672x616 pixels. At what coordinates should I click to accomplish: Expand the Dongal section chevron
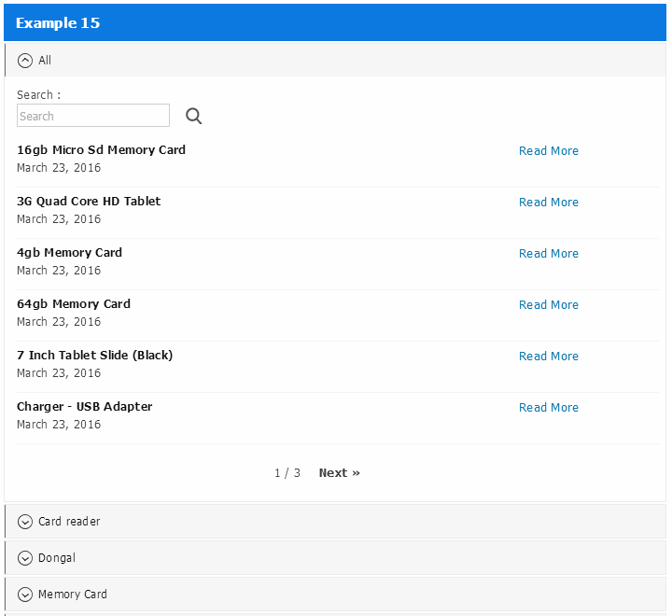(25, 558)
